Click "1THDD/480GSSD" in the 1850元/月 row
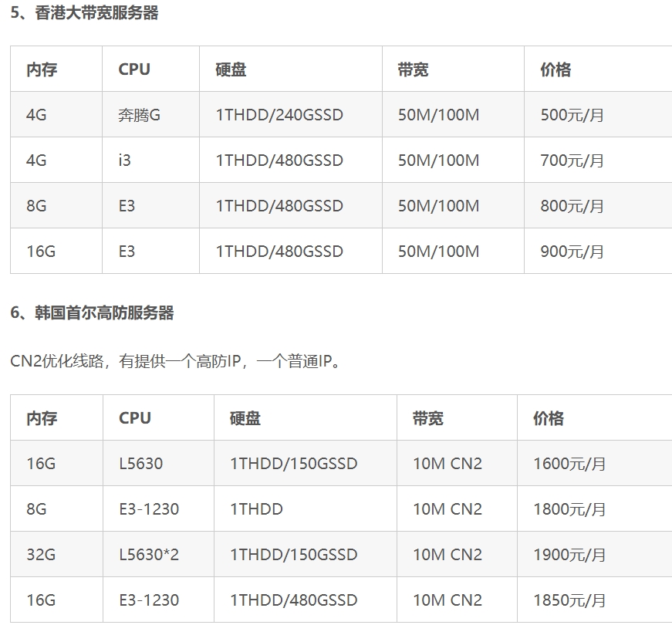672x625 pixels. [x=294, y=600]
